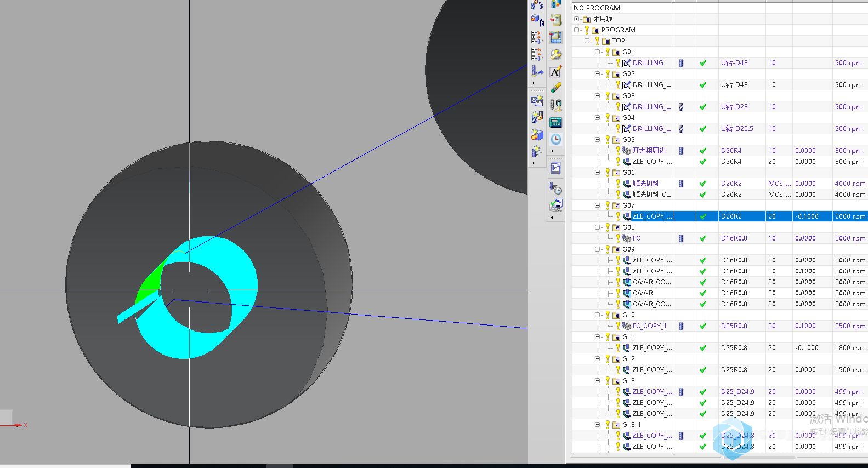This screenshot has width=868, height=468.
Task: Open the toolbar options arrow below the checklist icon
Action: (x=552, y=217)
